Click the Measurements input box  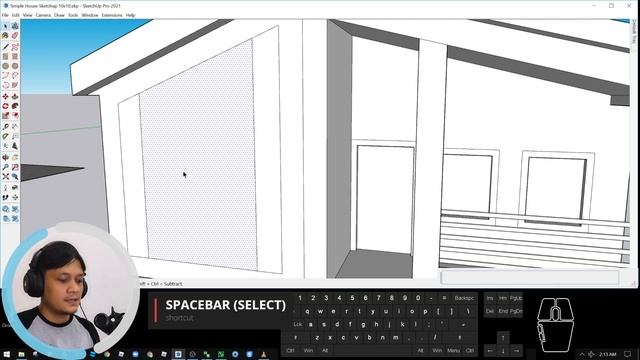click(530, 278)
